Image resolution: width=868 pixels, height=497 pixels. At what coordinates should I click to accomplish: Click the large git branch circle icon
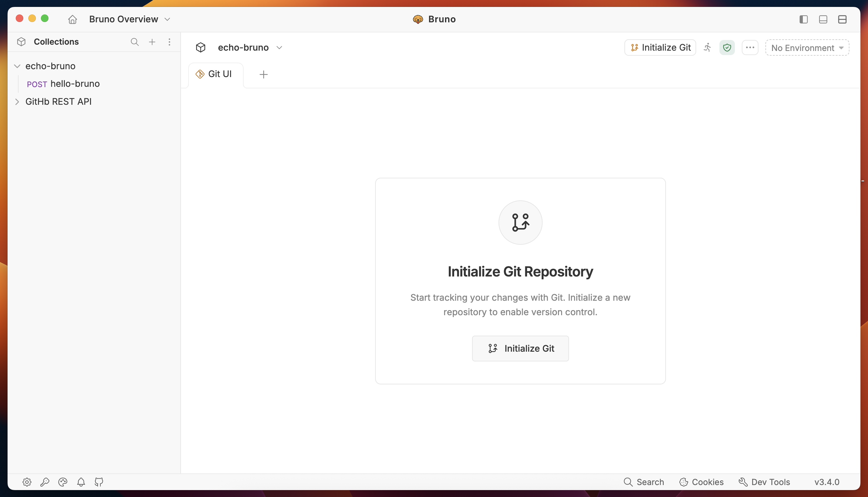pyautogui.click(x=520, y=223)
